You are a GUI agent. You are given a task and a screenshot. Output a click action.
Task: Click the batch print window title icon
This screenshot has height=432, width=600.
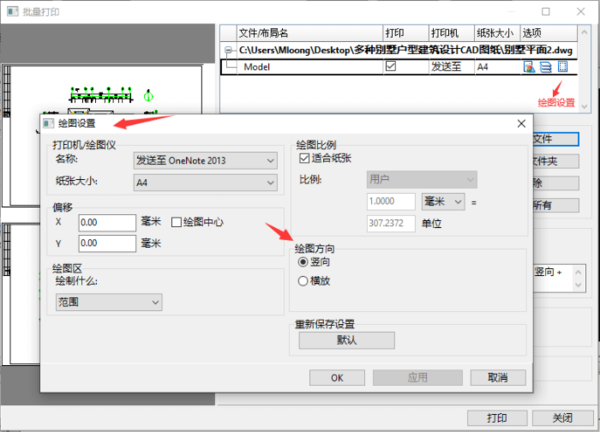click(x=13, y=11)
